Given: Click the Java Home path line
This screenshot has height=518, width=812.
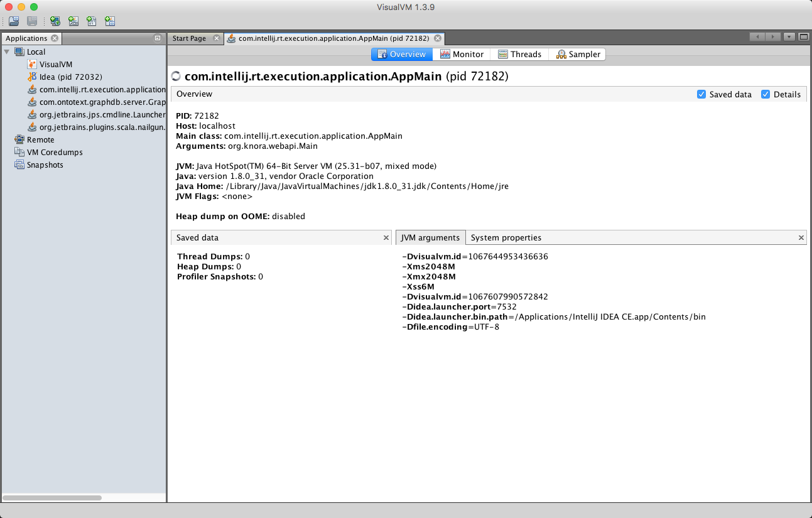Looking at the screenshot, I should (342, 186).
